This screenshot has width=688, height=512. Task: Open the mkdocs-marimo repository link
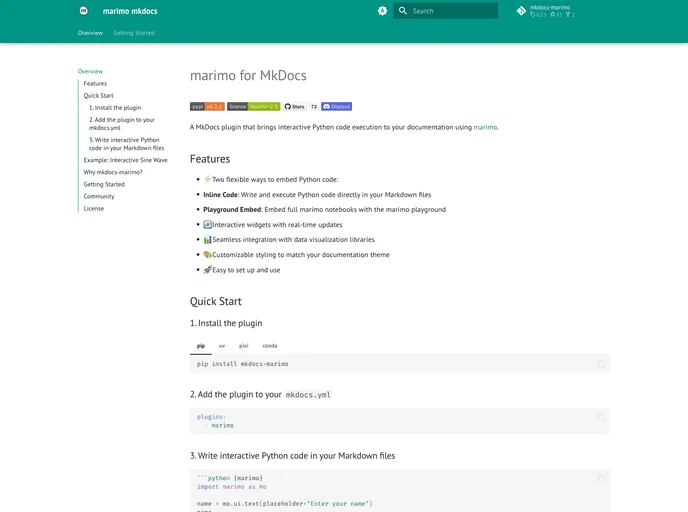click(545, 11)
